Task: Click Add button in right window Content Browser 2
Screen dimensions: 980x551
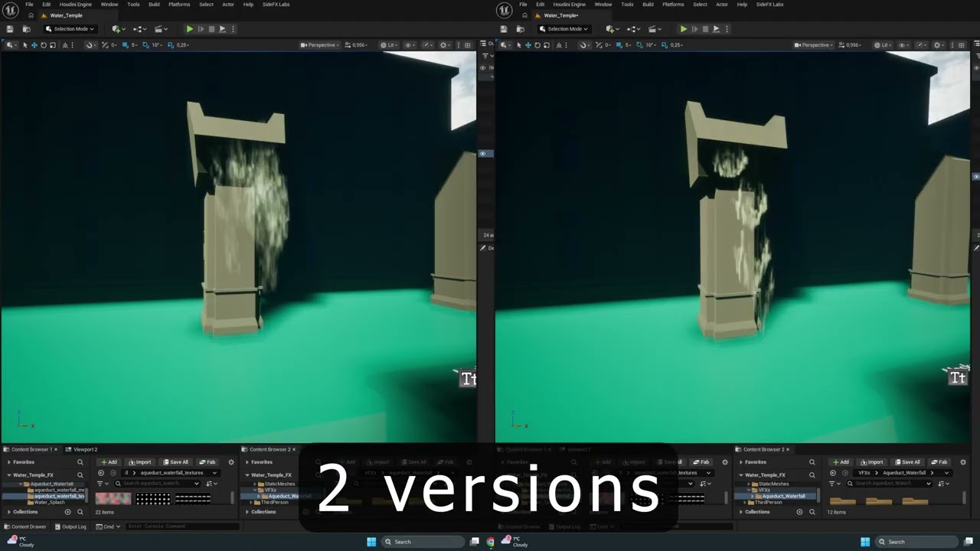Action: 841,462
